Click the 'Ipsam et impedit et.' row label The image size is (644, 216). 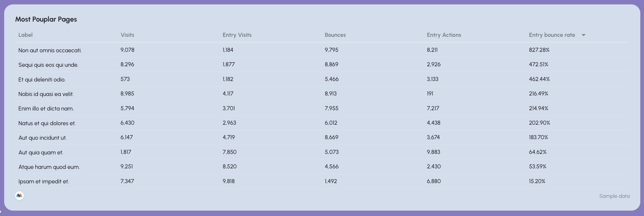43,181
